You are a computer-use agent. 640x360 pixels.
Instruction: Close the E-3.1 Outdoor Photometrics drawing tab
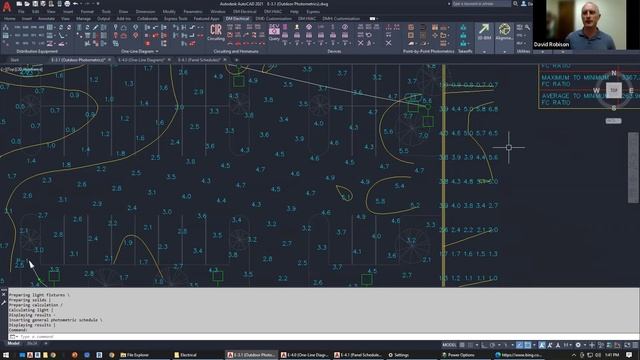click(109, 60)
